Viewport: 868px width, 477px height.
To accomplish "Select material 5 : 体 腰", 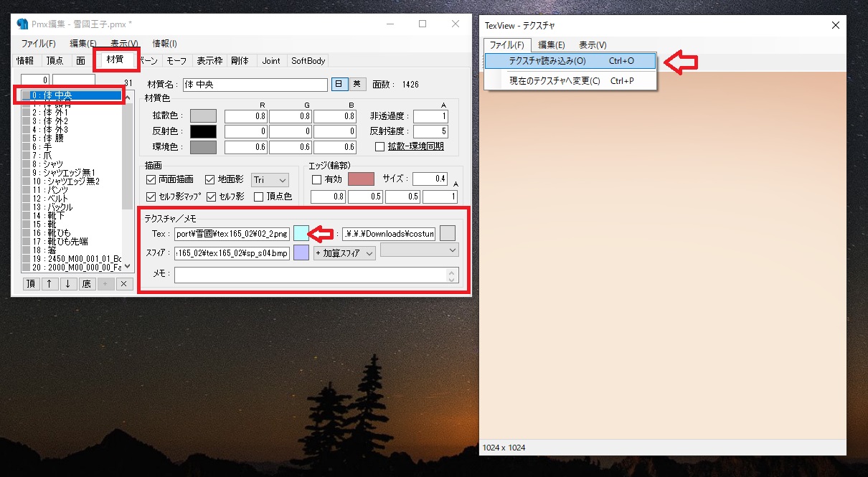I will 72,138.
